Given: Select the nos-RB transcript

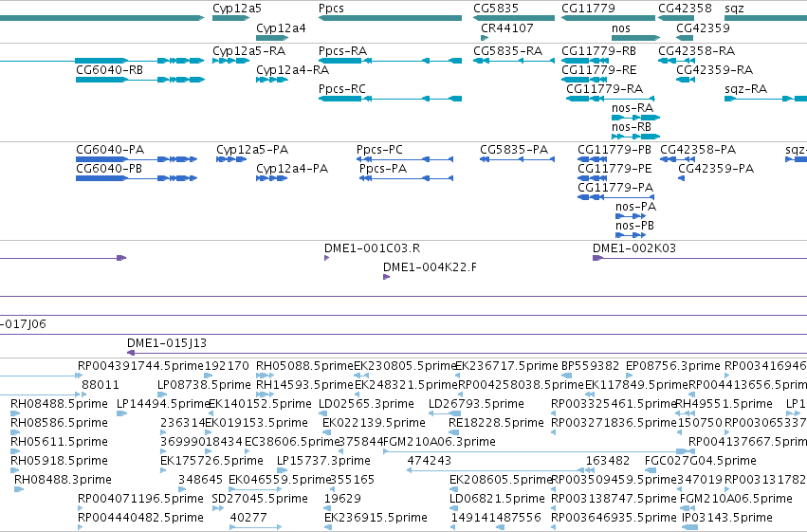Looking at the screenshot, I should [x=635, y=137].
